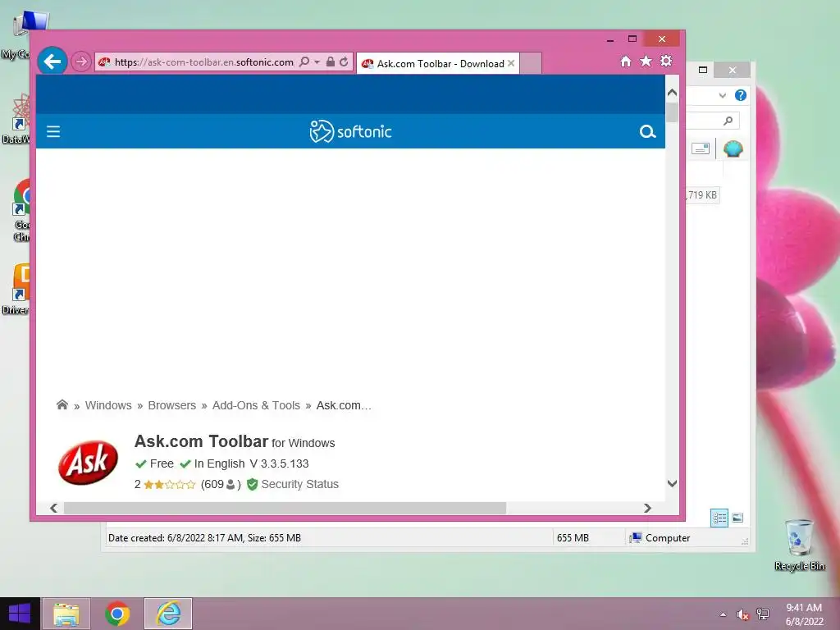
Task: Open Favorites star icon
Action: click(646, 61)
